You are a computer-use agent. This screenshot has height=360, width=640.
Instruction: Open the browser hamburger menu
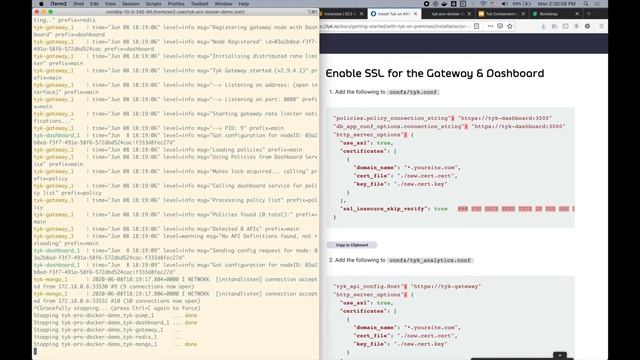pyautogui.click(x=601, y=26)
